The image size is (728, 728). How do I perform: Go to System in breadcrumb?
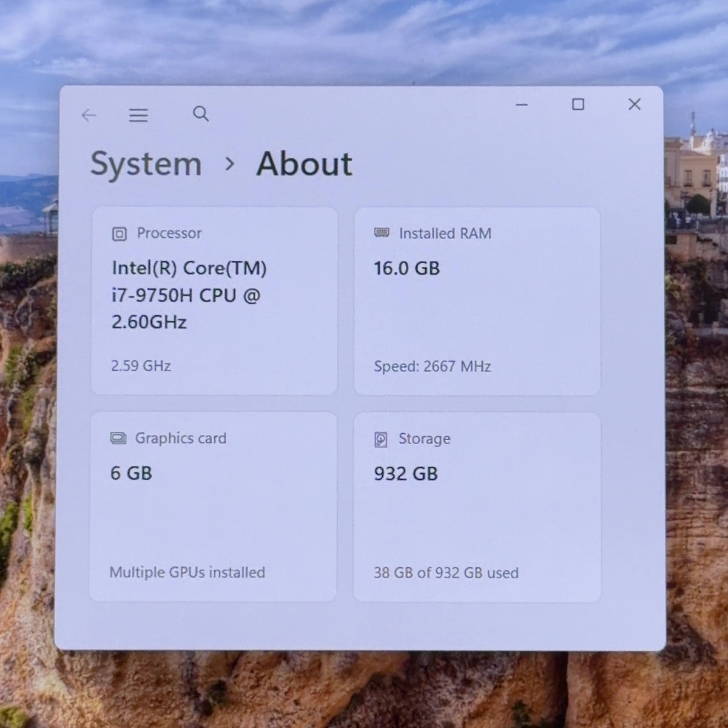click(146, 164)
